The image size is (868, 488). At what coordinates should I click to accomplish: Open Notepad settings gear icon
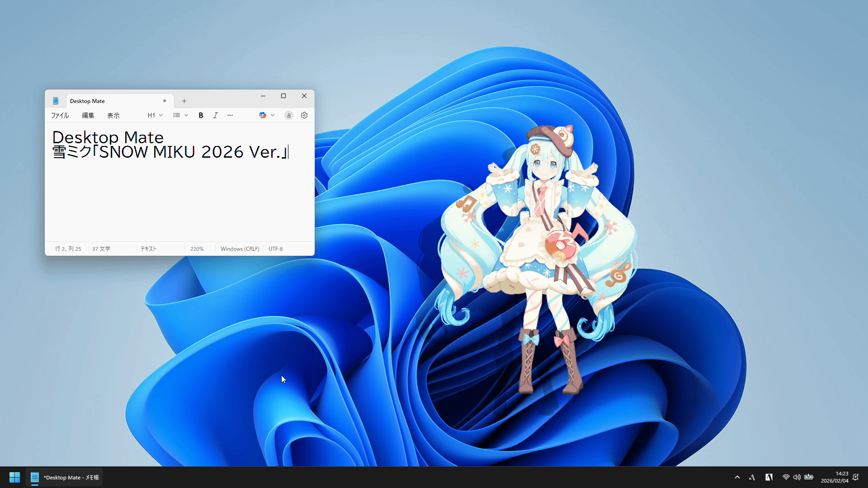pos(304,115)
